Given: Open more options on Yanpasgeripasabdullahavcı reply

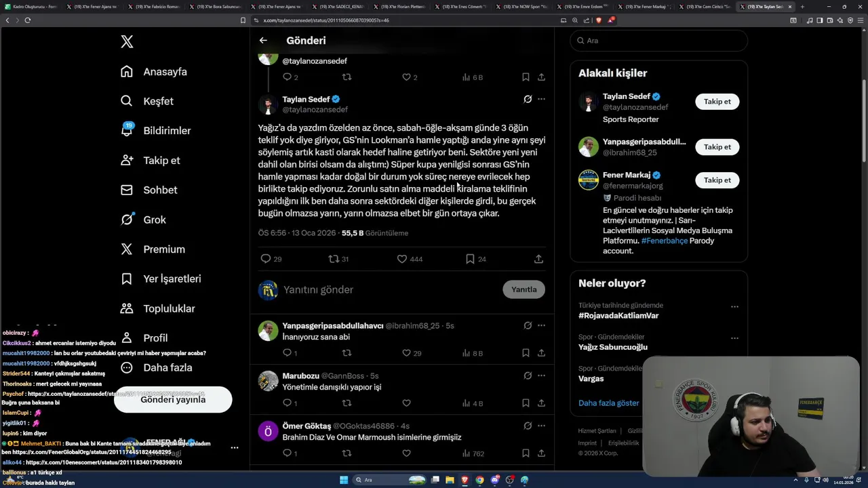Looking at the screenshot, I should [541, 325].
